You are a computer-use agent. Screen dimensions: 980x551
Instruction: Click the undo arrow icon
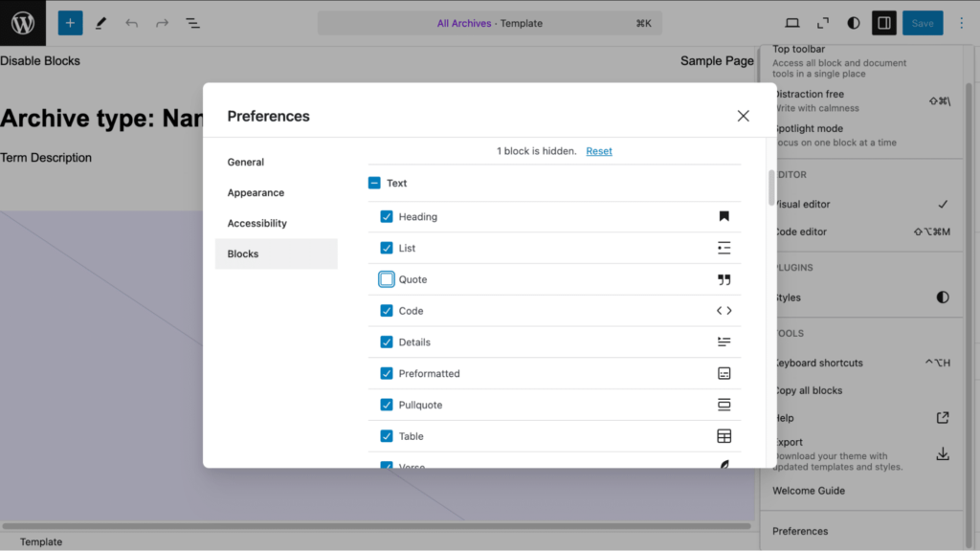tap(131, 23)
